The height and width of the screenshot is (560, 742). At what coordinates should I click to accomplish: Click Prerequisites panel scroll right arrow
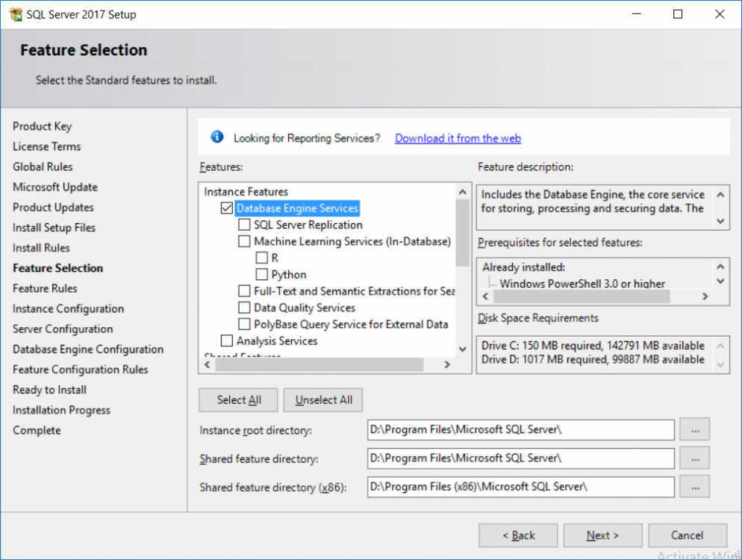coord(705,296)
